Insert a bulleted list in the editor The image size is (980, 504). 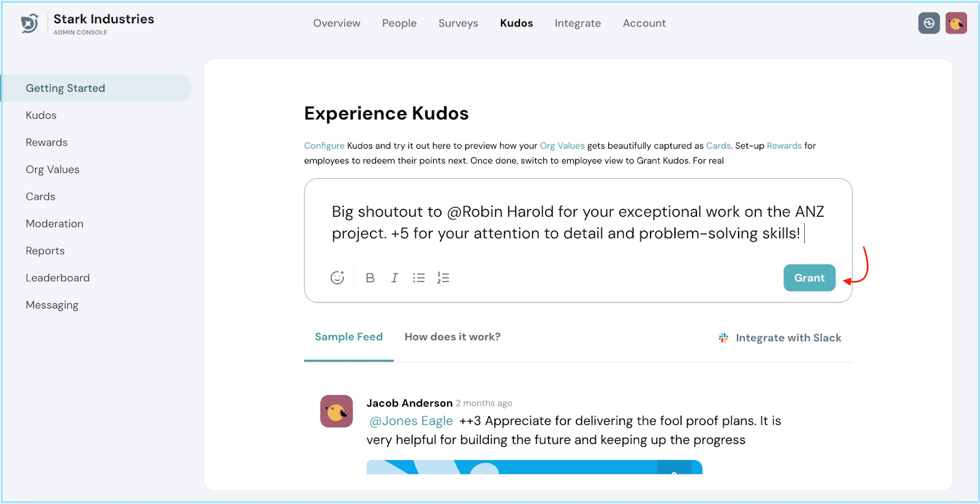point(419,278)
